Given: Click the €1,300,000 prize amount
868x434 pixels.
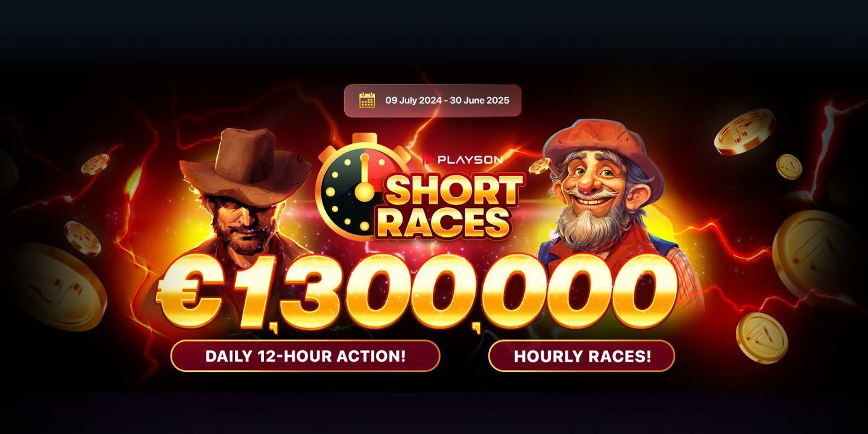Looking at the screenshot, I should point(417,293).
